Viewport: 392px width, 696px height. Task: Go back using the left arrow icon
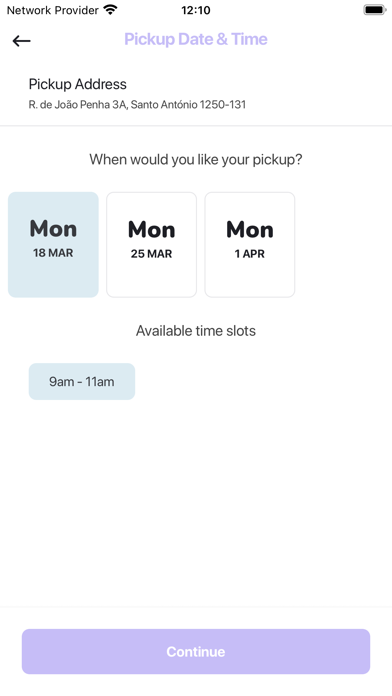click(x=21, y=41)
